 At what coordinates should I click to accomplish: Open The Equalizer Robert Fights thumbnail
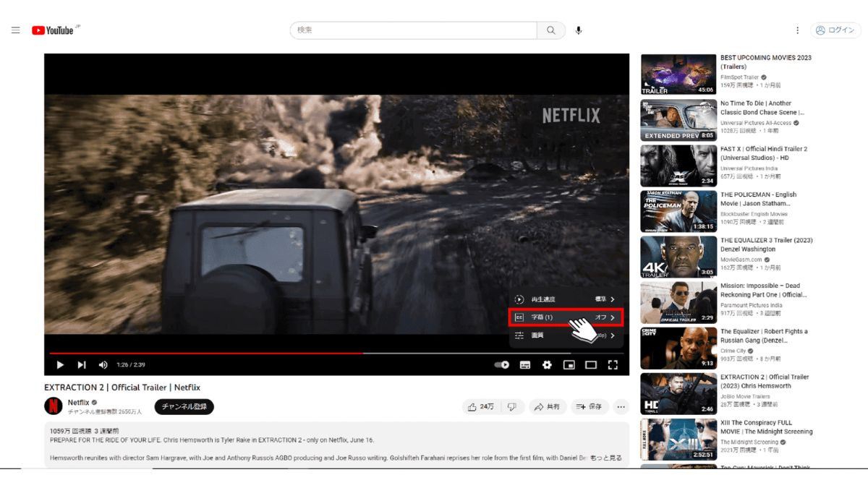pos(678,348)
